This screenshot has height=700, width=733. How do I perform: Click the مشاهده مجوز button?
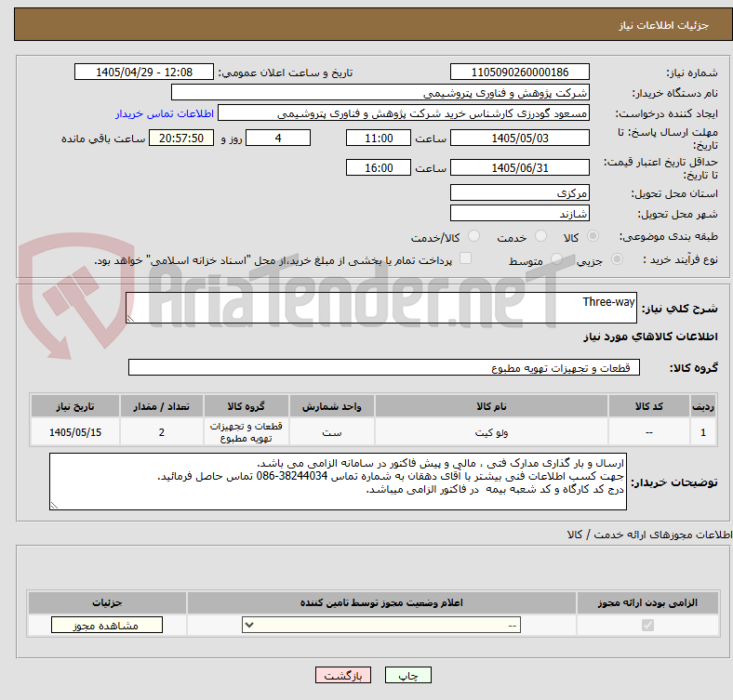pos(107,626)
